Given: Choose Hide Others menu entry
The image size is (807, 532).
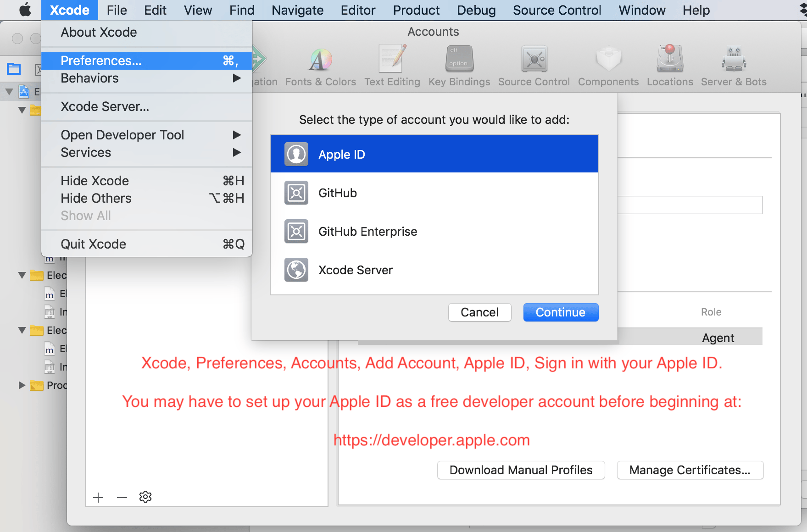Looking at the screenshot, I should coord(147,198).
